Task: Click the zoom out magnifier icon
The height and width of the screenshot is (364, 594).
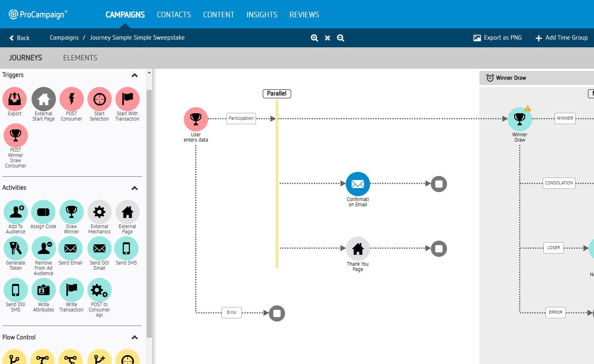Action: tap(341, 38)
